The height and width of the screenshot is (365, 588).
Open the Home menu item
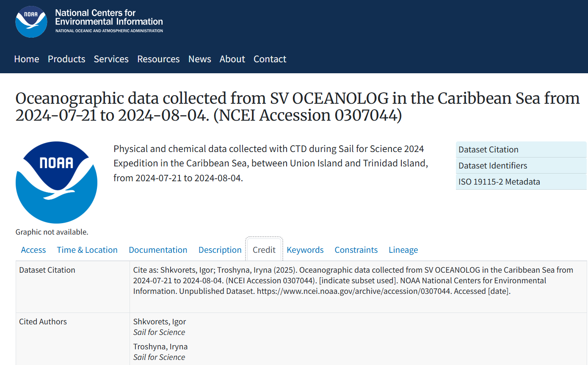(27, 59)
